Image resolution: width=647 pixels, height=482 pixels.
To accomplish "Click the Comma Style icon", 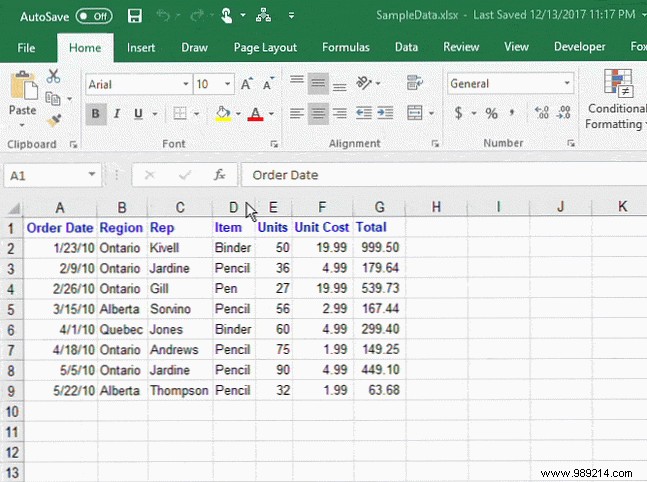I will coord(512,113).
